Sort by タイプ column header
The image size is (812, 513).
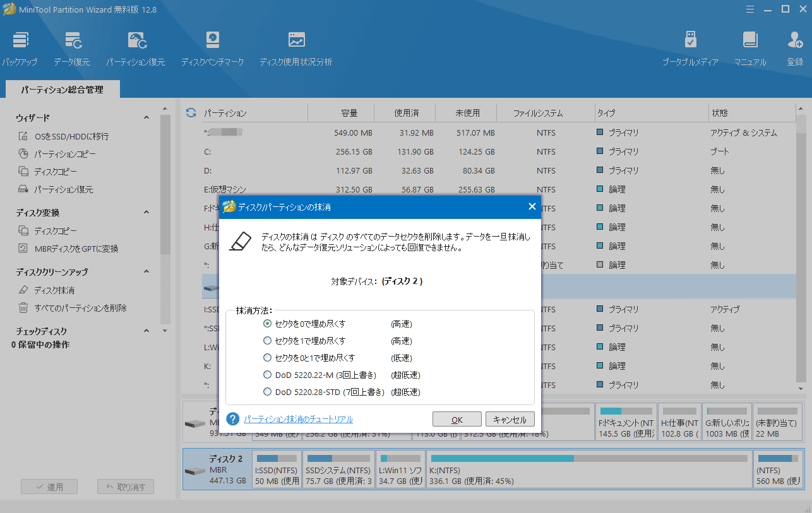652,113
